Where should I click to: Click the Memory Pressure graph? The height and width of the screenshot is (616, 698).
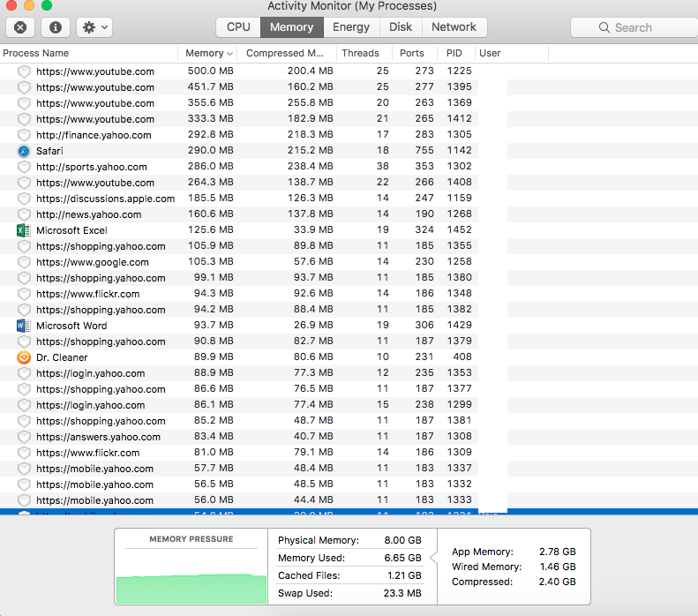coord(191,589)
